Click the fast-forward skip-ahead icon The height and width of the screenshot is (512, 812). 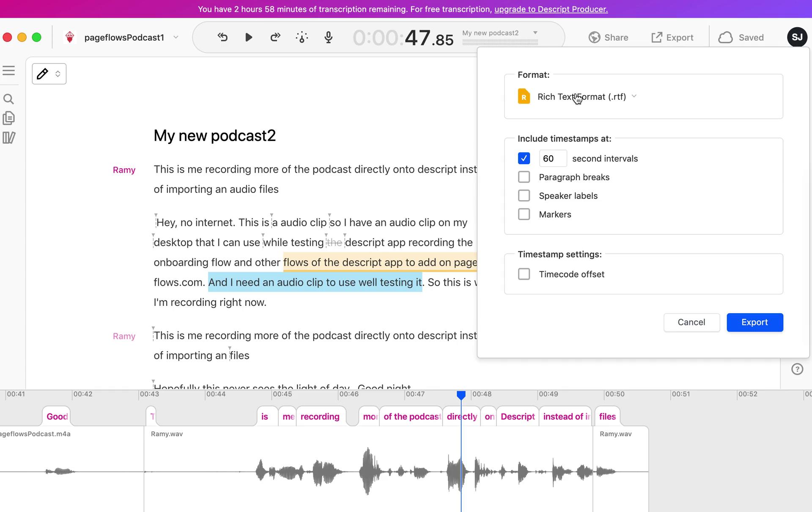(275, 37)
